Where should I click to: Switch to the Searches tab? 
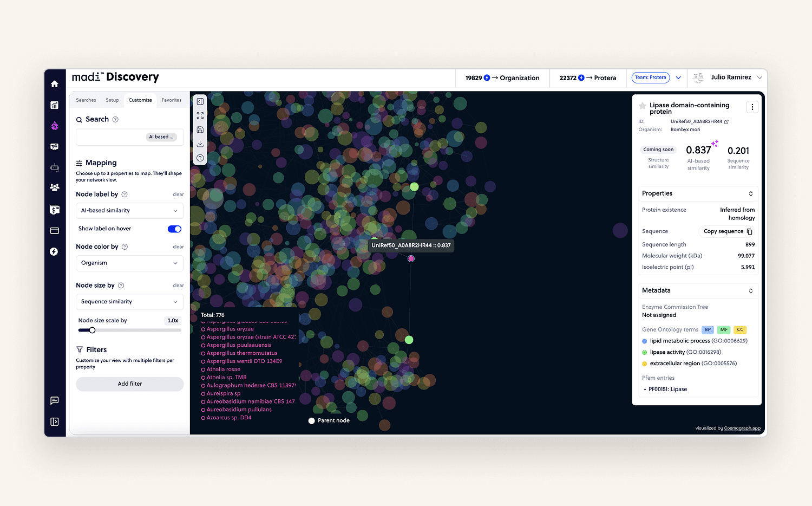coord(86,100)
